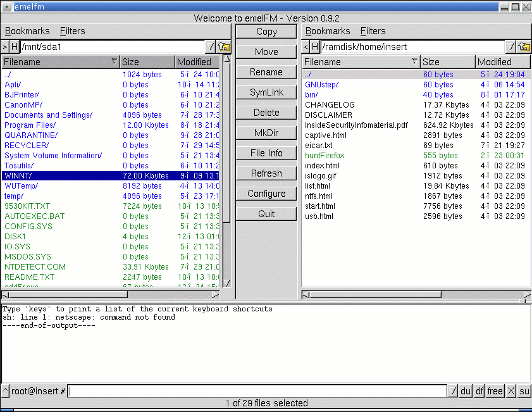The width and height of the screenshot is (532, 412).
Task: Click the '<' switch button on right panel
Action: pos(306,47)
